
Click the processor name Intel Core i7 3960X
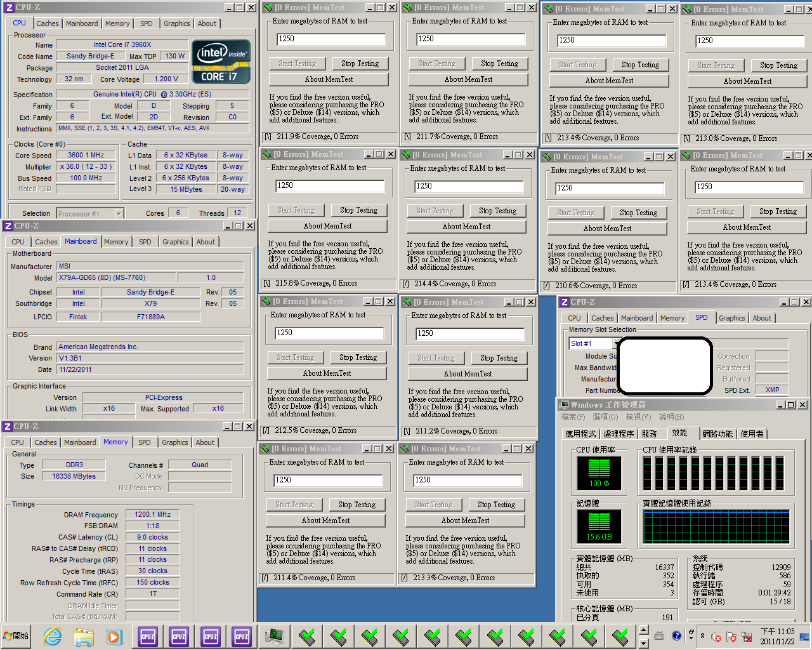[122, 44]
